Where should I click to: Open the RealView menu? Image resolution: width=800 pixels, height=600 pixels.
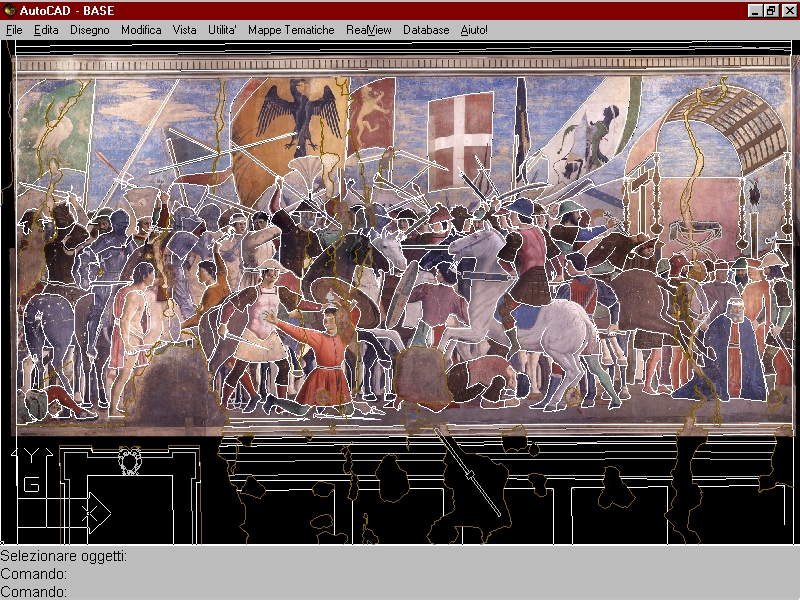coord(368,30)
